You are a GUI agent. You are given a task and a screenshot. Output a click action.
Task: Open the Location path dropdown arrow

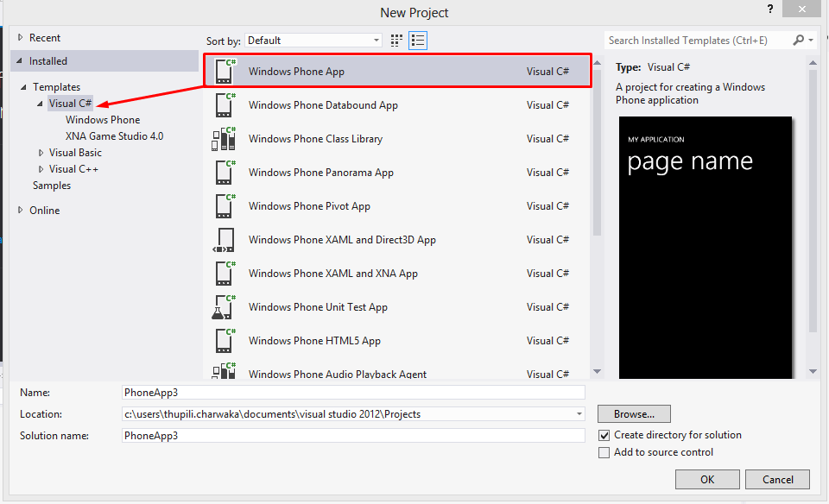click(579, 414)
